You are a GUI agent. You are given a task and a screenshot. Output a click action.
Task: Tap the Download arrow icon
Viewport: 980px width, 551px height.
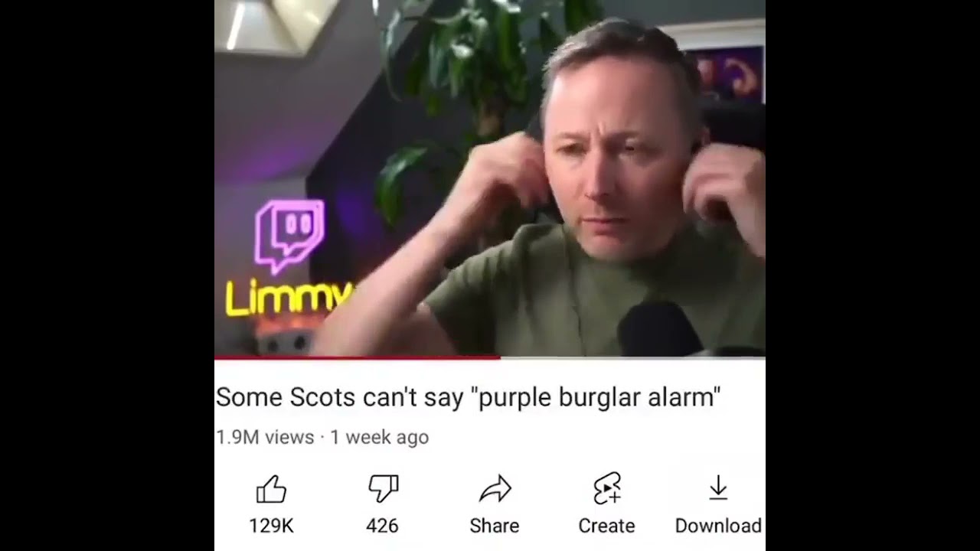pos(718,488)
